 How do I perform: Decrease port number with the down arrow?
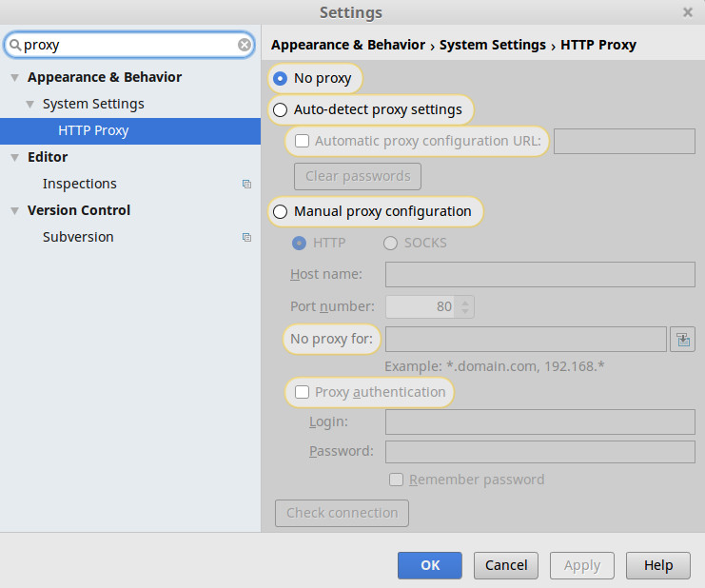click(x=465, y=311)
